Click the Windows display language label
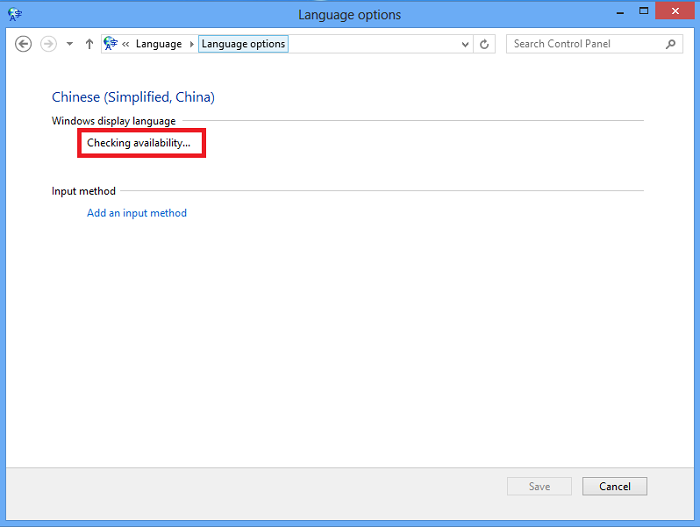700x527 pixels. pos(113,121)
